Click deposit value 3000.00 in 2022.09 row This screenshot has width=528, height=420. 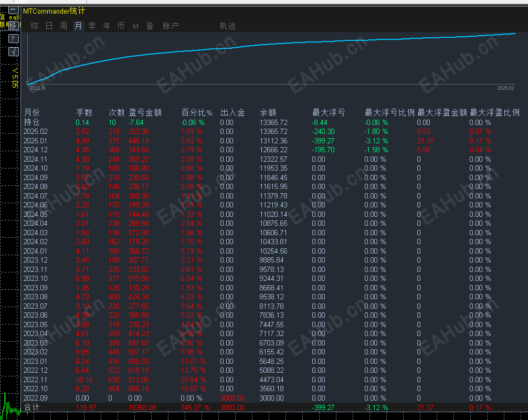coord(232,398)
